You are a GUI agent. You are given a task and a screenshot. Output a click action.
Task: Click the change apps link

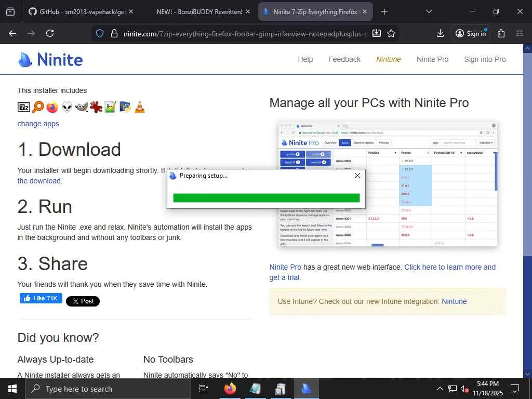point(38,124)
